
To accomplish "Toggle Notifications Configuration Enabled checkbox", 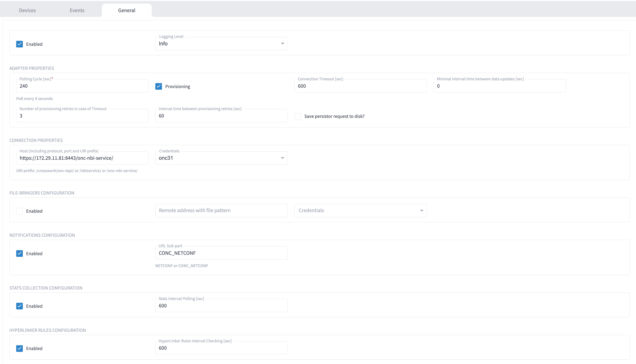I will point(20,254).
